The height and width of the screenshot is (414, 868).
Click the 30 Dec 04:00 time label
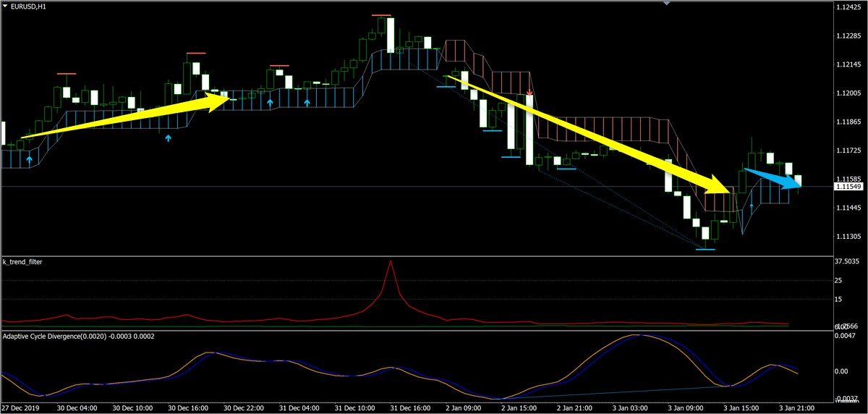pyautogui.click(x=78, y=408)
